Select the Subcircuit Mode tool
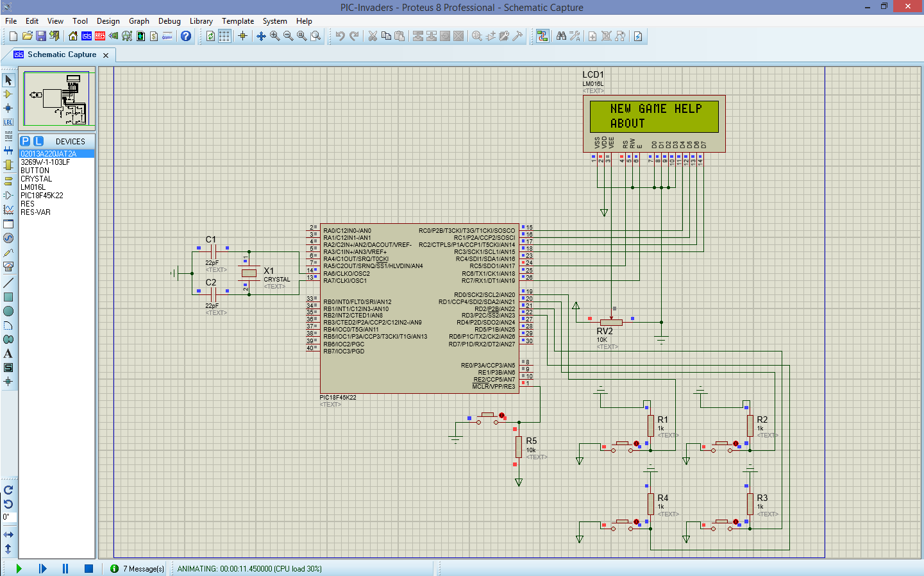924x576 pixels. 8,165
